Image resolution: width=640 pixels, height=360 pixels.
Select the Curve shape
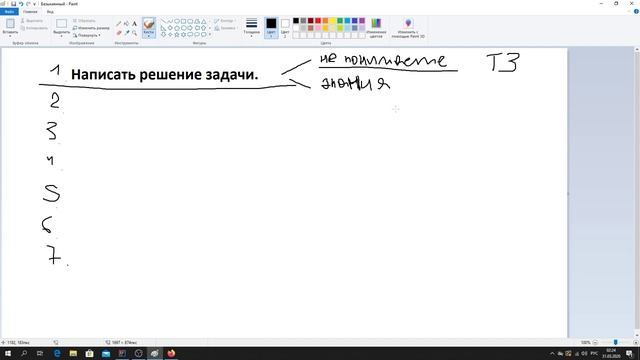tap(170, 21)
